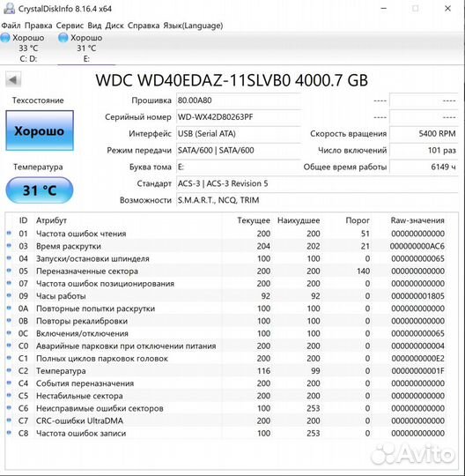
Task: Click status dot of attribute C2 row
Action: 9,370
